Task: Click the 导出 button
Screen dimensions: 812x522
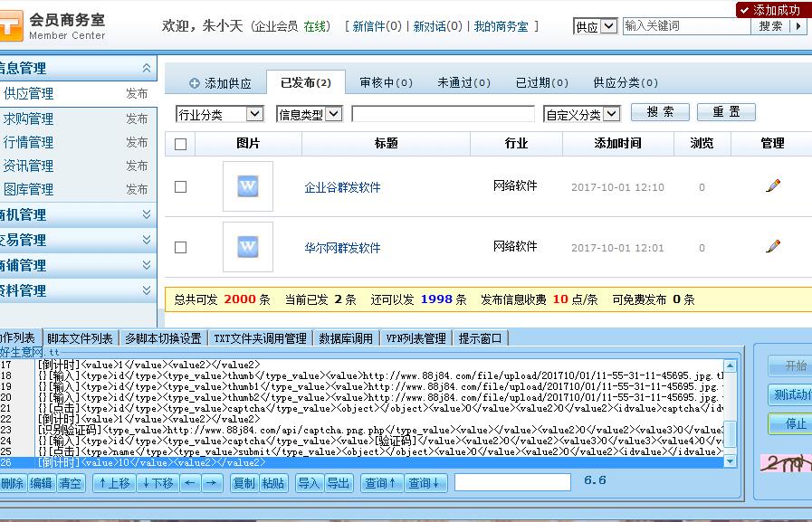Action: point(339,483)
